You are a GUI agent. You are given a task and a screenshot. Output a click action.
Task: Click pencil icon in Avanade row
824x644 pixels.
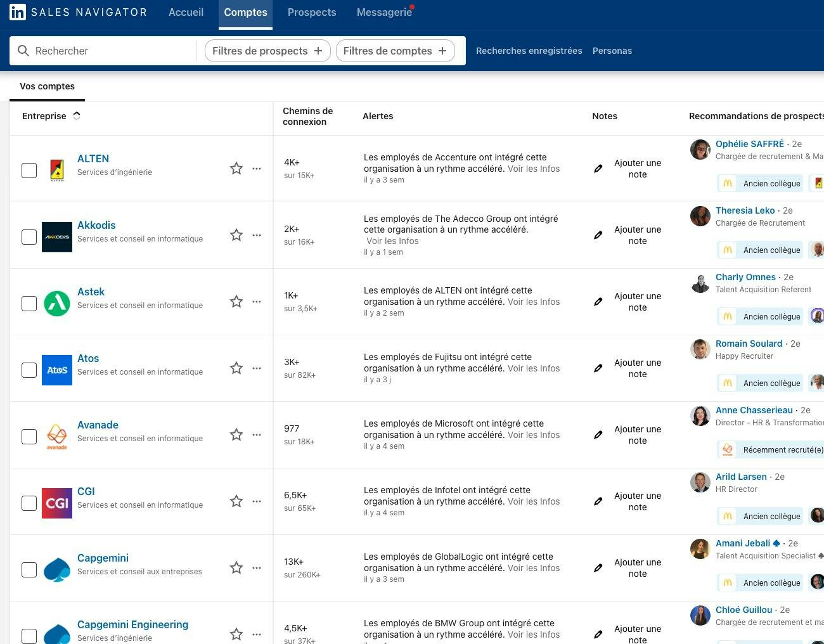[598, 435]
